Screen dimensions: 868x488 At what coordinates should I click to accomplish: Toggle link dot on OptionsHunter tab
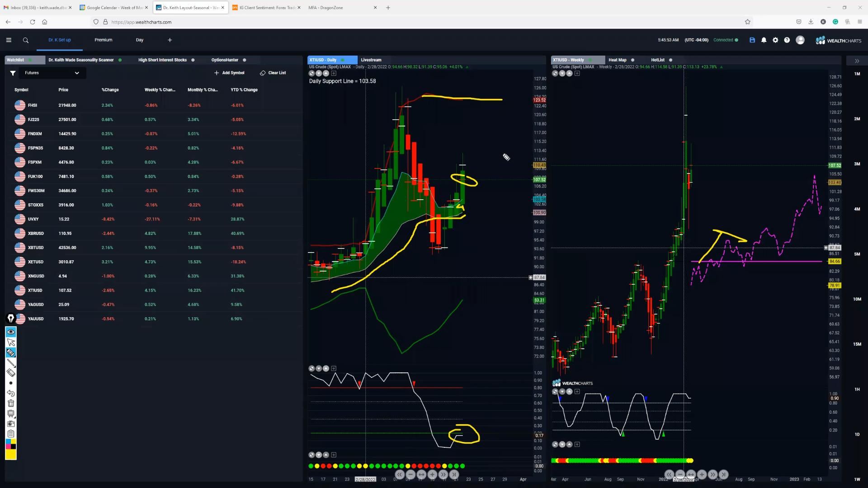coord(245,60)
